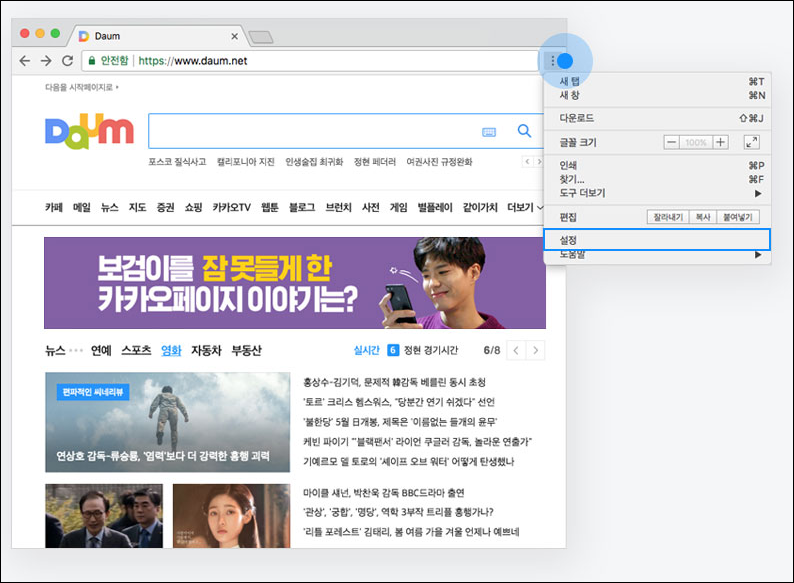This screenshot has width=794, height=583.
Task: Select 새 탭 in the Chrome menu
Action: coord(657,82)
